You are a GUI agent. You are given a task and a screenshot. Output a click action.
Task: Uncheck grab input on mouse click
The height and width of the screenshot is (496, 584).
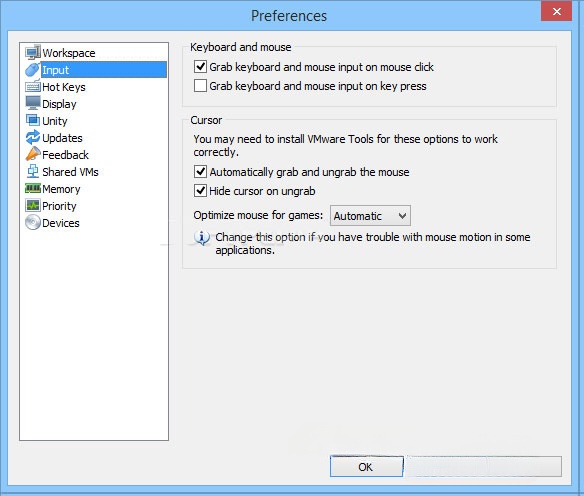coord(200,67)
